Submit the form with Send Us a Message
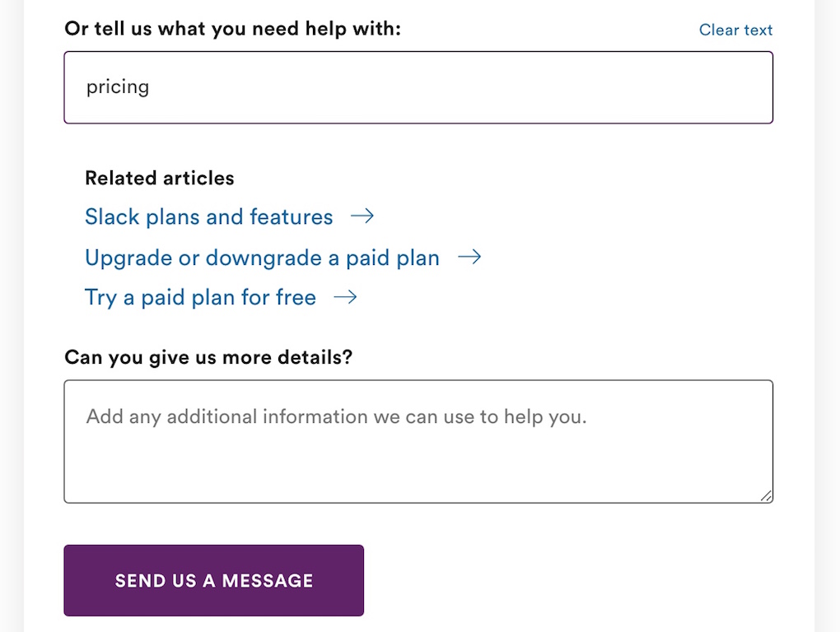The width and height of the screenshot is (840, 632). pyautogui.click(x=214, y=581)
